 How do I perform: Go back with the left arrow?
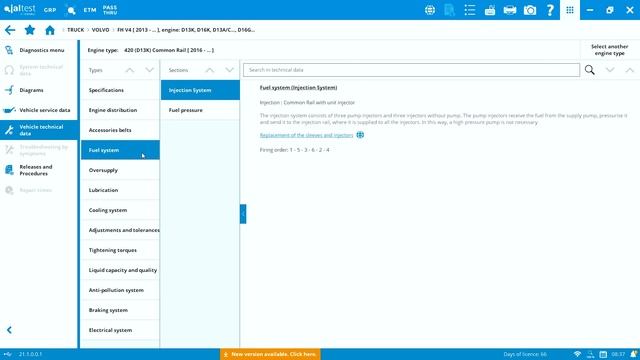click(x=10, y=30)
